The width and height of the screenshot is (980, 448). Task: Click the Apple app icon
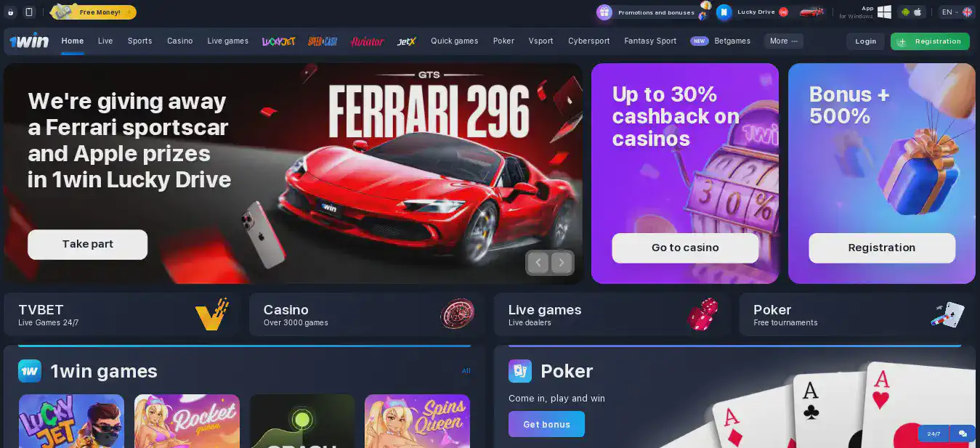click(917, 12)
